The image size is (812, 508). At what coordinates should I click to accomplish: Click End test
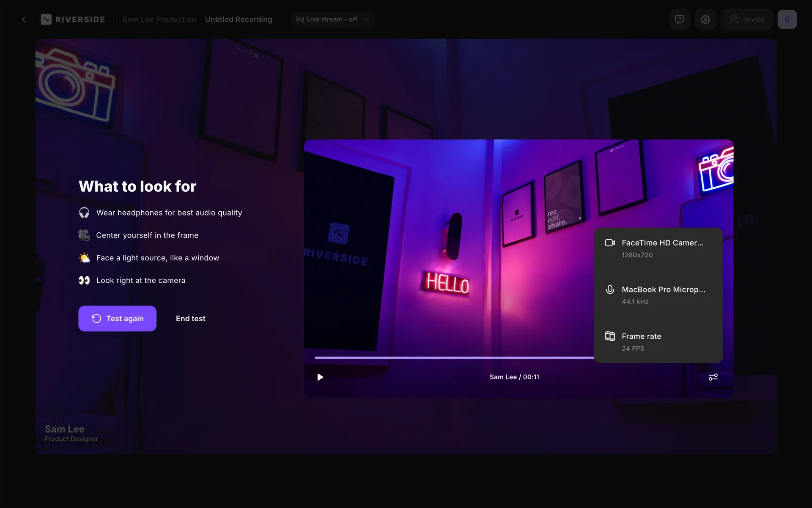[190, 318]
